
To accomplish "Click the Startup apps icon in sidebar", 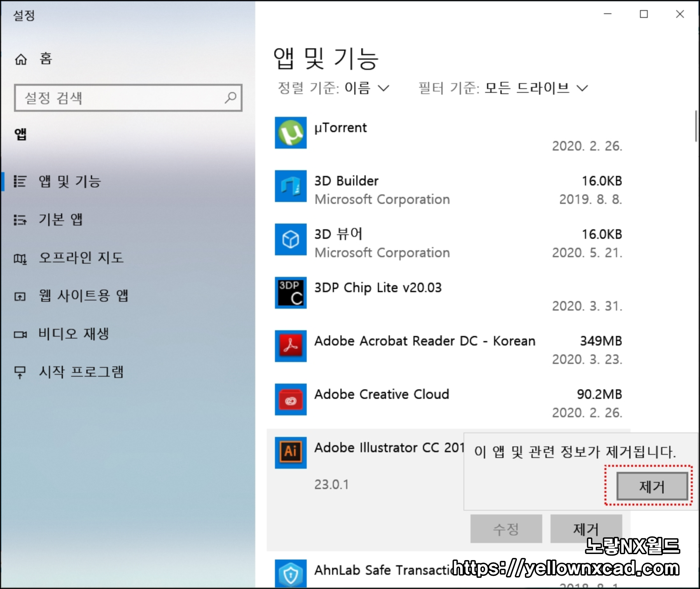I will pyautogui.click(x=20, y=372).
